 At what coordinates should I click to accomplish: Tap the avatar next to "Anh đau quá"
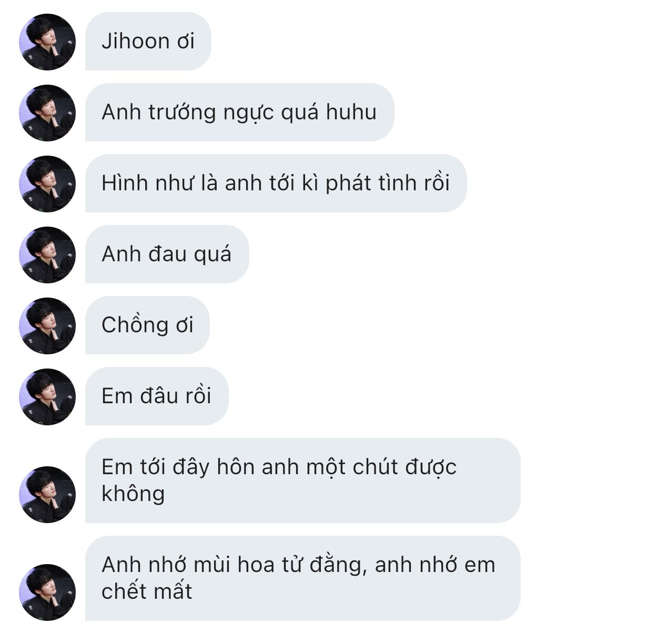47,255
